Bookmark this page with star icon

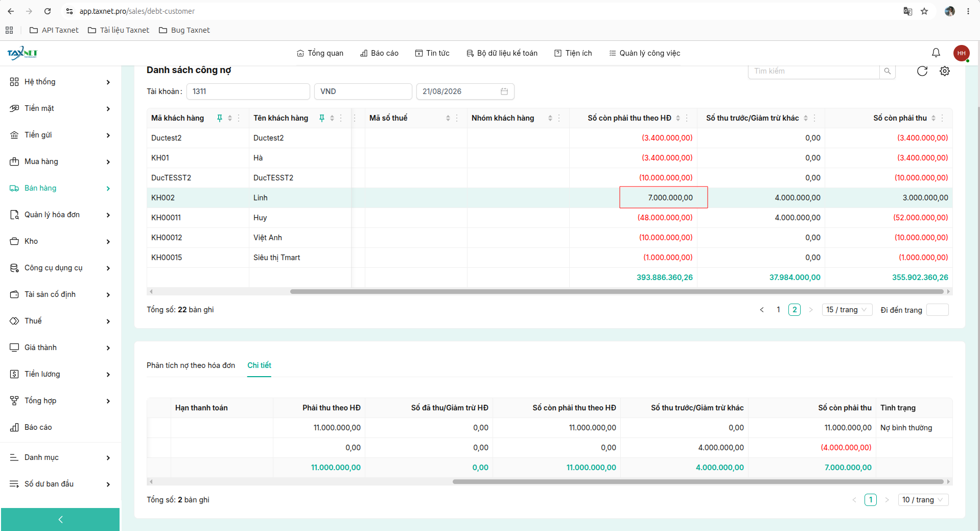[x=924, y=11]
